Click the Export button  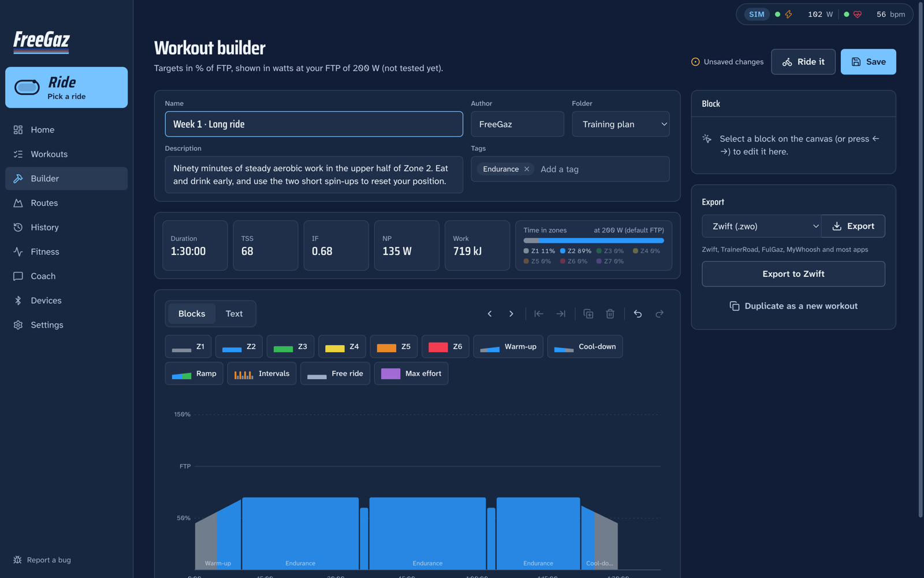click(x=853, y=226)
